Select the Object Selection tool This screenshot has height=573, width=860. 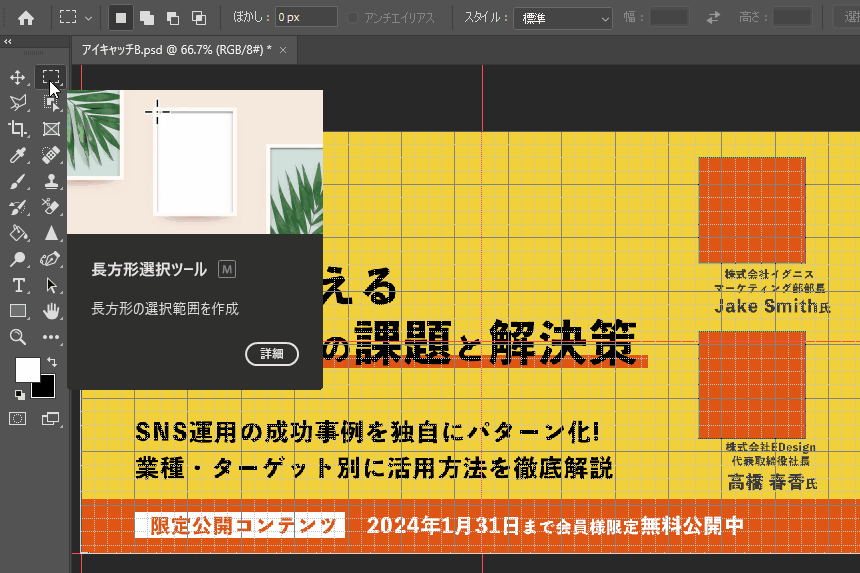[x=50, y=103]
